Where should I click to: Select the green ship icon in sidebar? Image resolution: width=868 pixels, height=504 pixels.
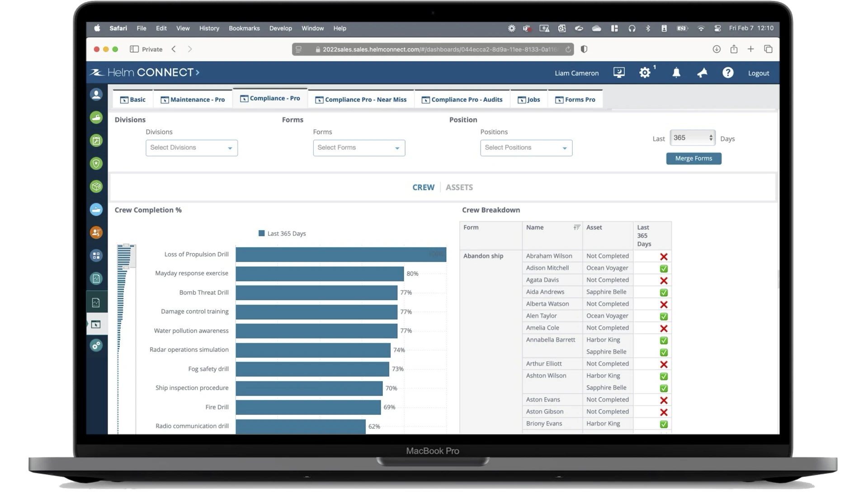(x=96, y=118)
